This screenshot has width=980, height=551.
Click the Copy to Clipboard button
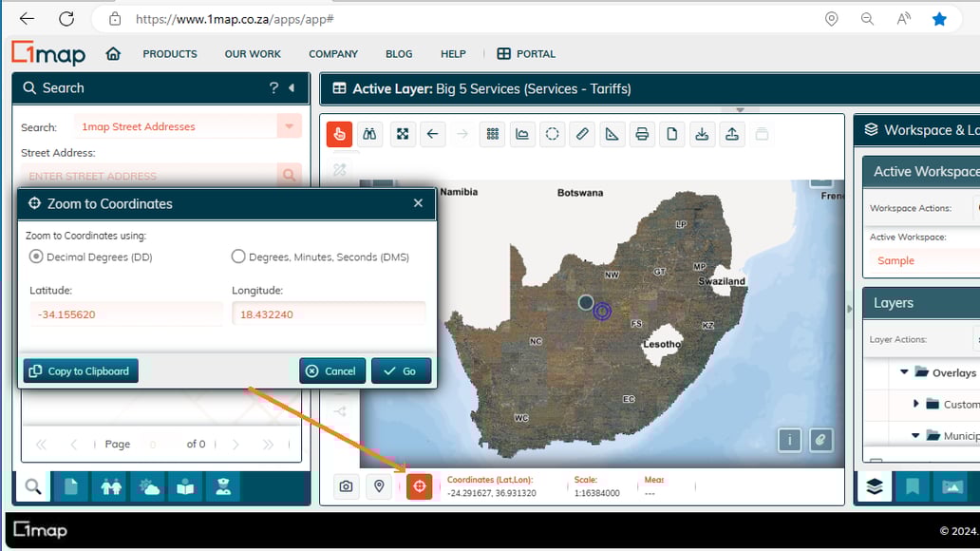[81, 370]
